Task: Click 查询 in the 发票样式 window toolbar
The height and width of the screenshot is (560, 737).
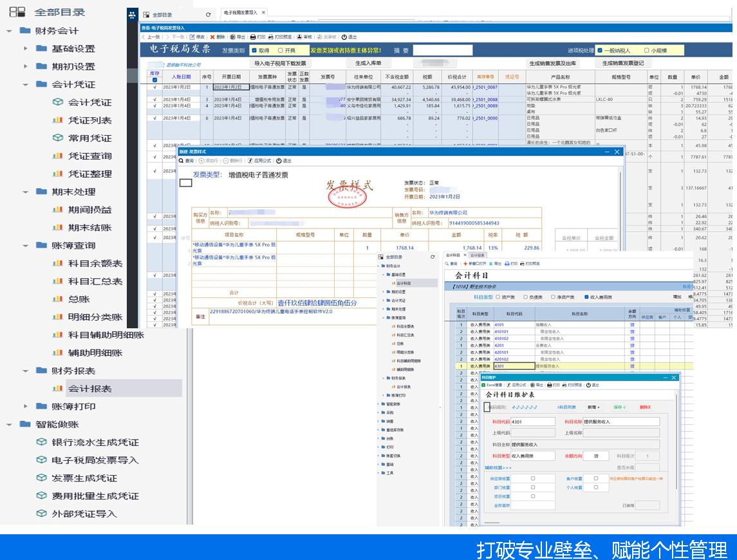Action: (186, 161)
